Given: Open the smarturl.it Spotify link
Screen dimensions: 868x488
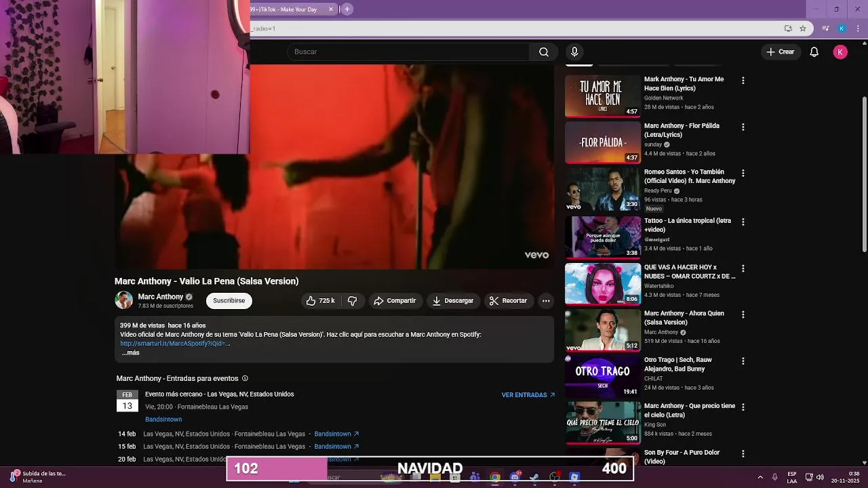Looking at the screenshot, I should [175, 344].
